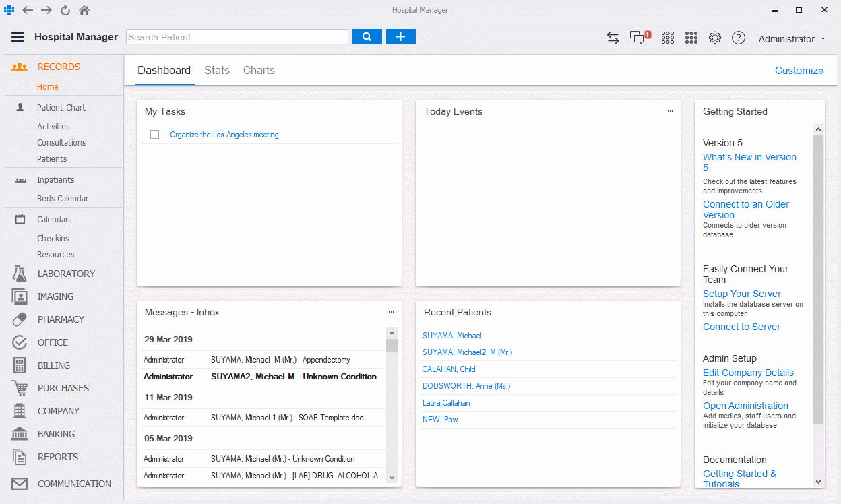This screenshot has height=504, width=841.
Task: Open the chat messages notification icon
Action: point(637,38)
